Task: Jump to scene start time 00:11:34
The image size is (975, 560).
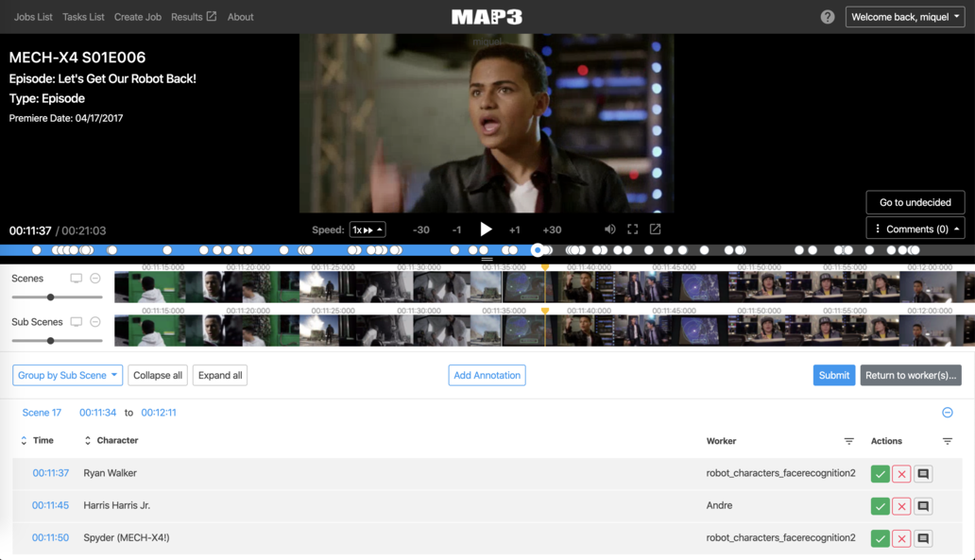Action: tap(97, 413)
